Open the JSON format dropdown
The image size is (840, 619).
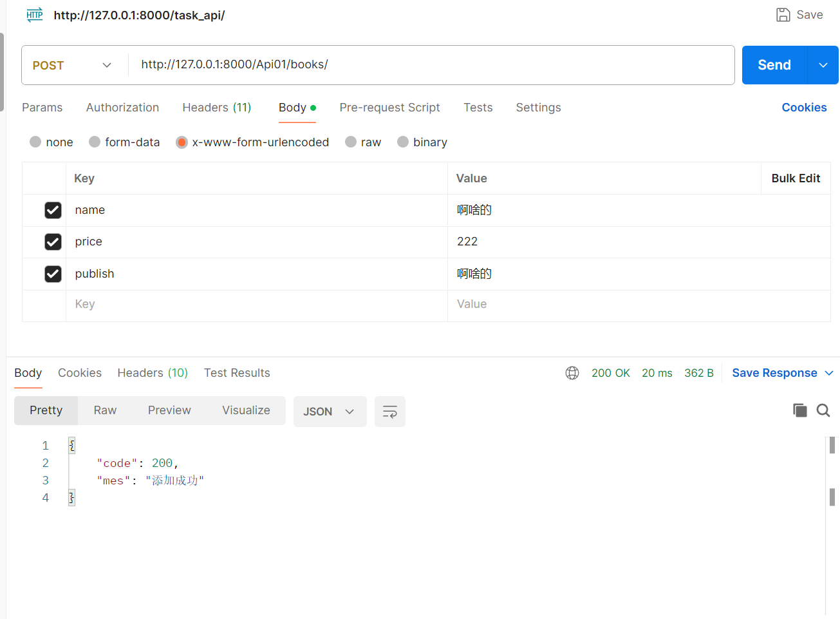(x=330, y=412)
